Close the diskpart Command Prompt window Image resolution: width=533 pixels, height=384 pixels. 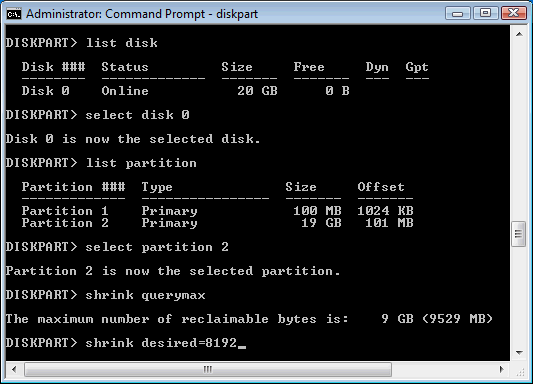point(513,13)
